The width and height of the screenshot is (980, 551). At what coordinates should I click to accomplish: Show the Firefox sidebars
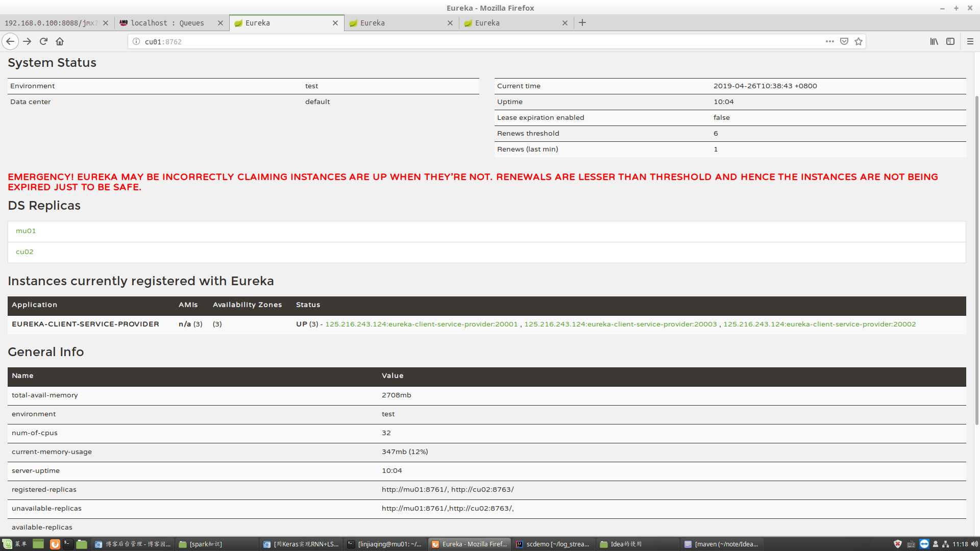[x=950, y=41]
